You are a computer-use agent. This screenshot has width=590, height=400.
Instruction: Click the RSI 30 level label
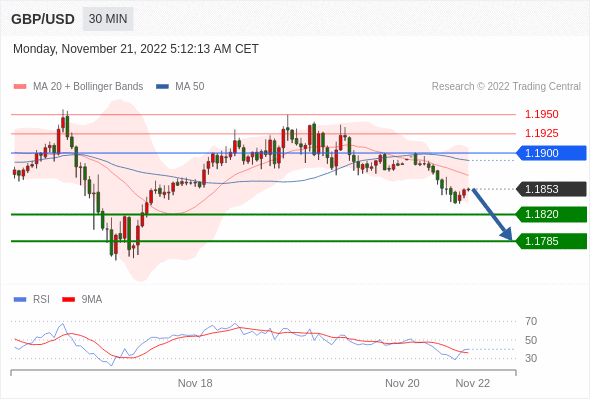(x=531, y=358)
